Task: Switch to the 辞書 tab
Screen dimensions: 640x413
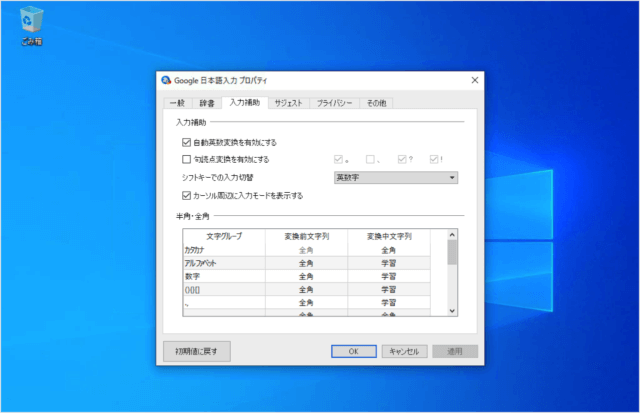Action: [207, 103]
